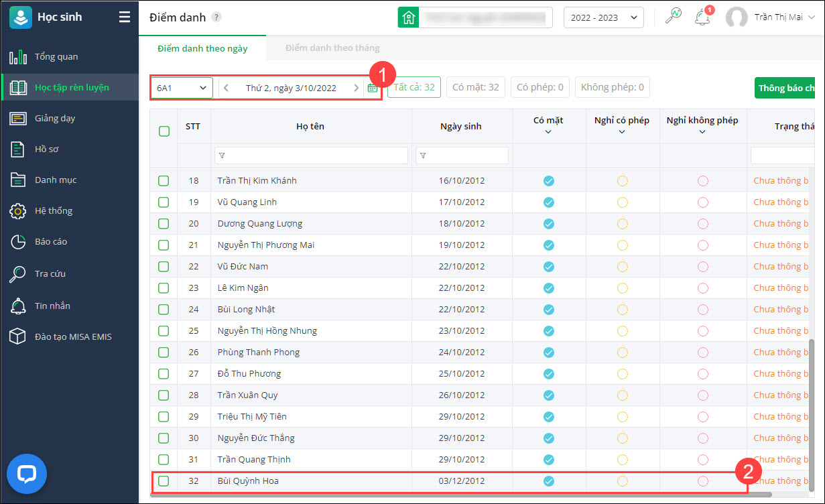Open the notification bell icon
Image resolution: width=825 pixels, height=504 pixels.
(702, 17)
